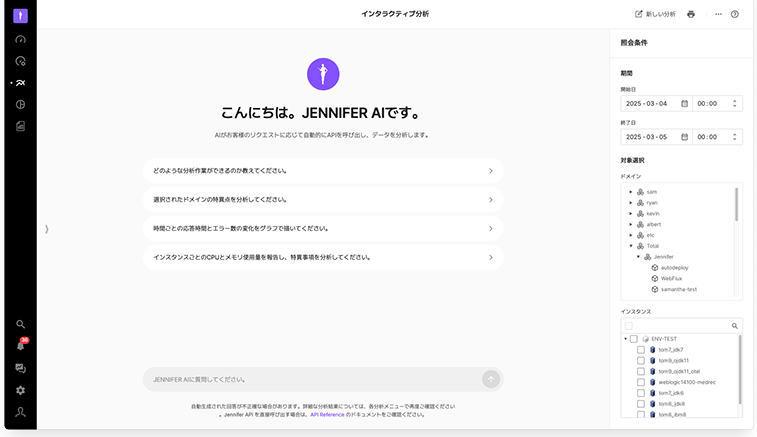Open the dashboard gauge icon in the sidebar
Screen dimensions: 757x437
(x=20, y=40)
